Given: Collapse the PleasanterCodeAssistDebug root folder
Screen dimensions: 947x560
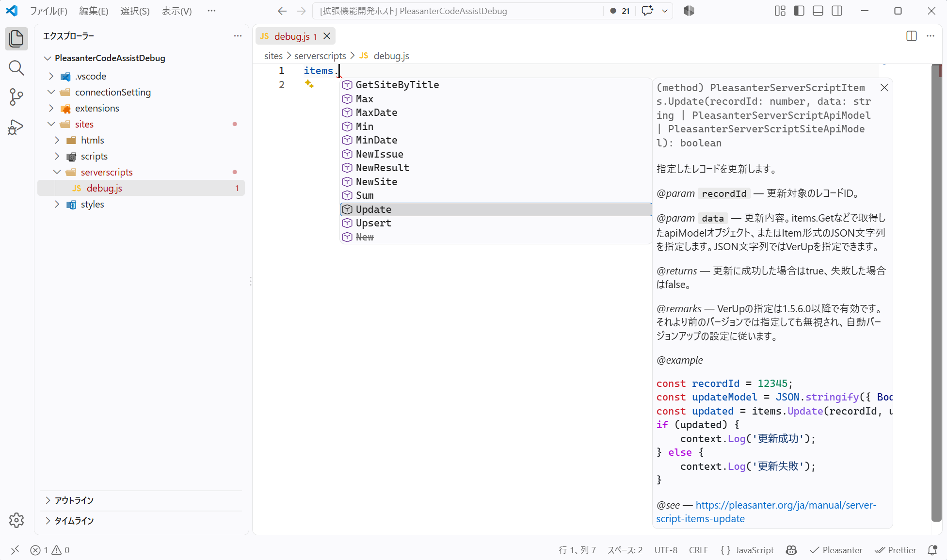Looking at the screenshot, I should [x=48, y=58].
